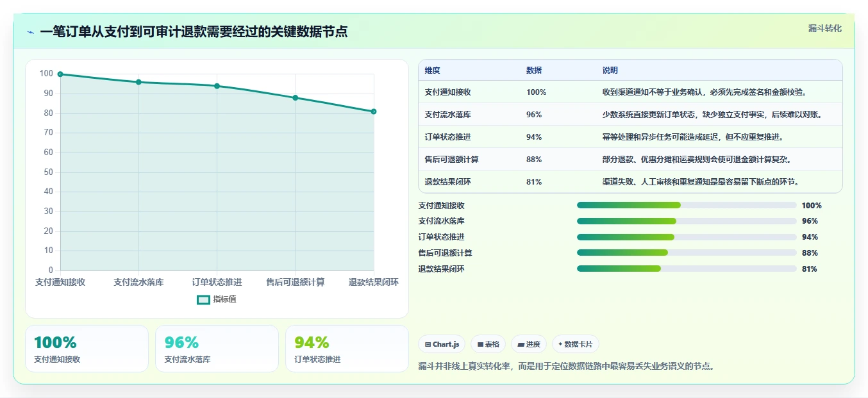Select the chart point for 售后可退额计算
The height and width of the screenshot is (398, 868).
tap(296, 97)
